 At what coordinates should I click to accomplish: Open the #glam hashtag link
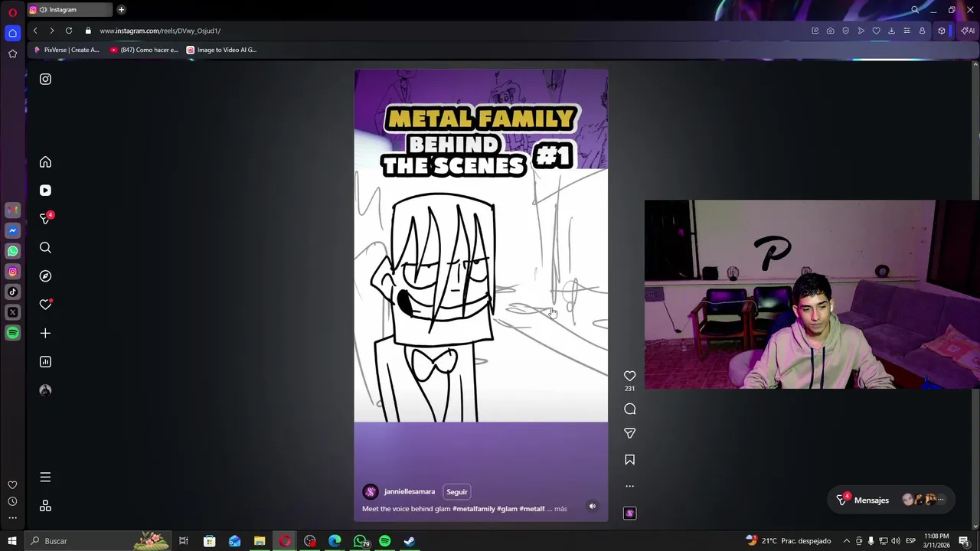(507, 509)
